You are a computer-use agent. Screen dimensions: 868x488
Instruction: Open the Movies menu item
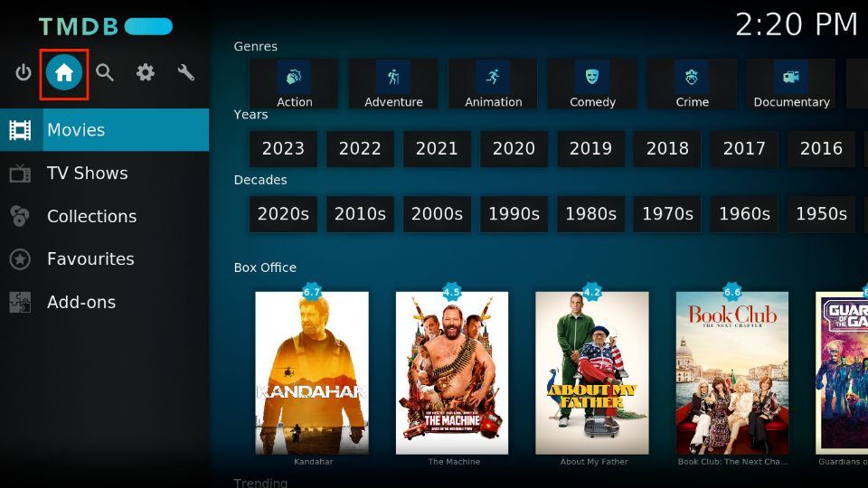[x=105, y=130]
